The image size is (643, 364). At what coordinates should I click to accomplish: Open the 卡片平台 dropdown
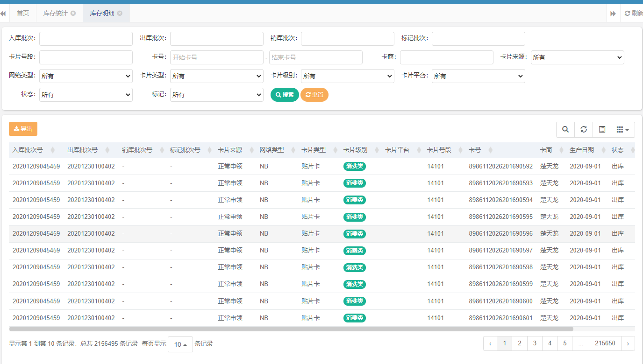pos(479,76)
